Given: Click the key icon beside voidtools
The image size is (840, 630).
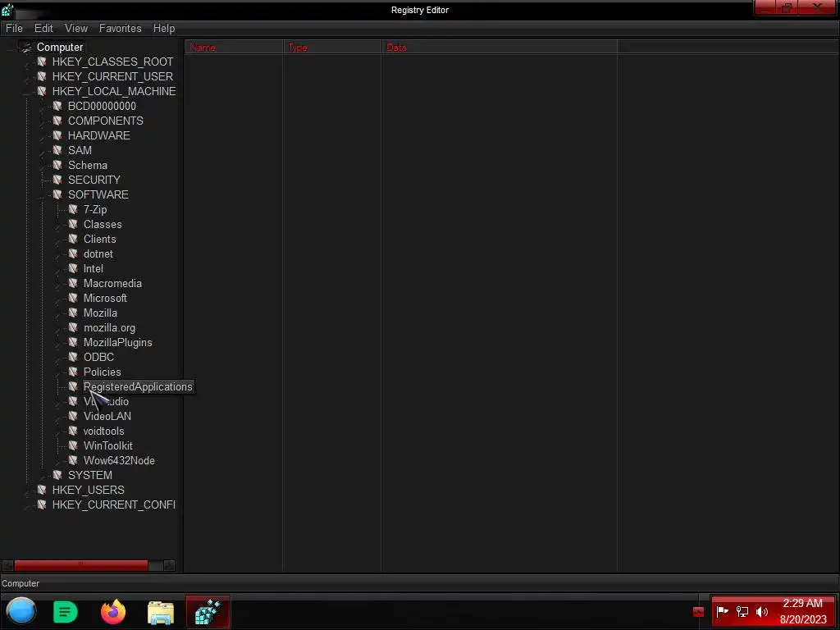Looking at the screenshot, I should [x=73, y=431].
